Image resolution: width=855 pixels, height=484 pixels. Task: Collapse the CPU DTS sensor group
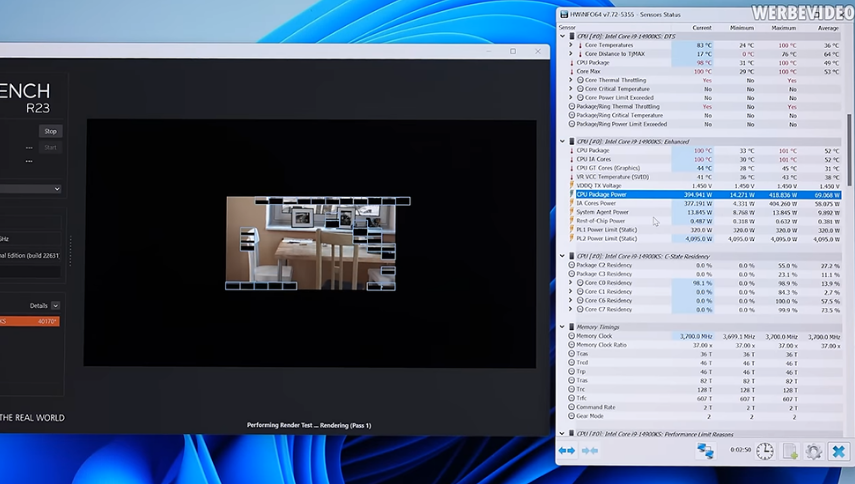[562, 36]
